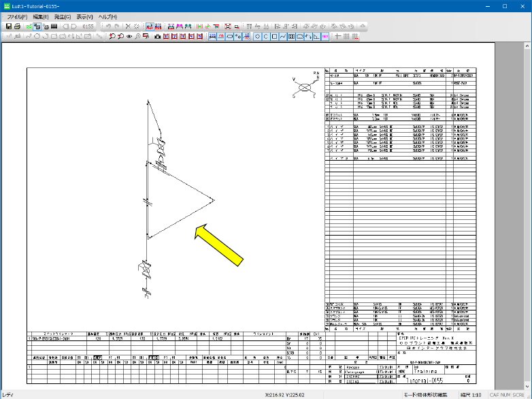
Task: Click the camera snapshot icon
Action: [x=157, y=36]
